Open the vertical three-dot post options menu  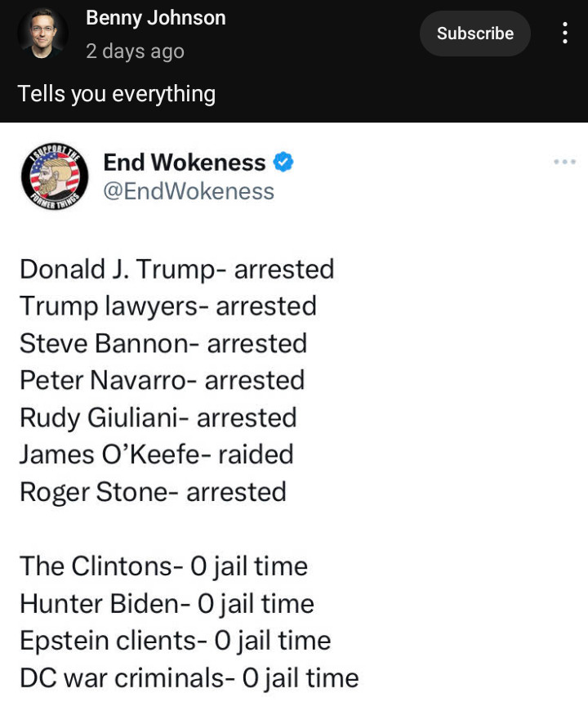point(564,34)
